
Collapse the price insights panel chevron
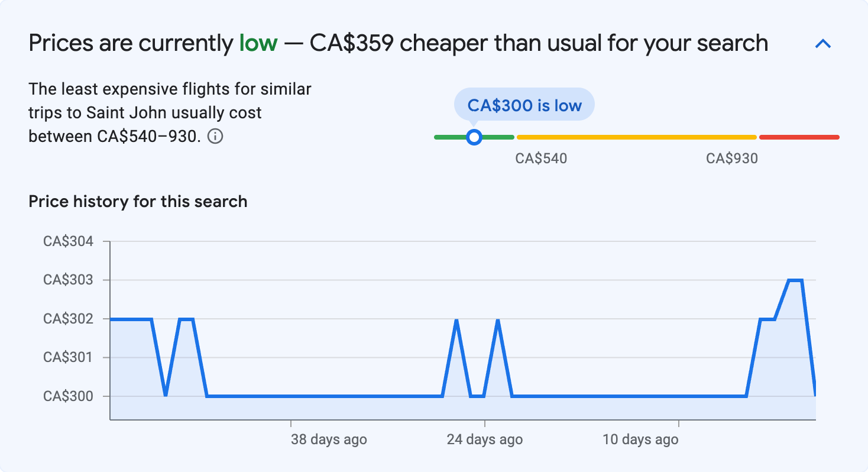tap(823, 44)
